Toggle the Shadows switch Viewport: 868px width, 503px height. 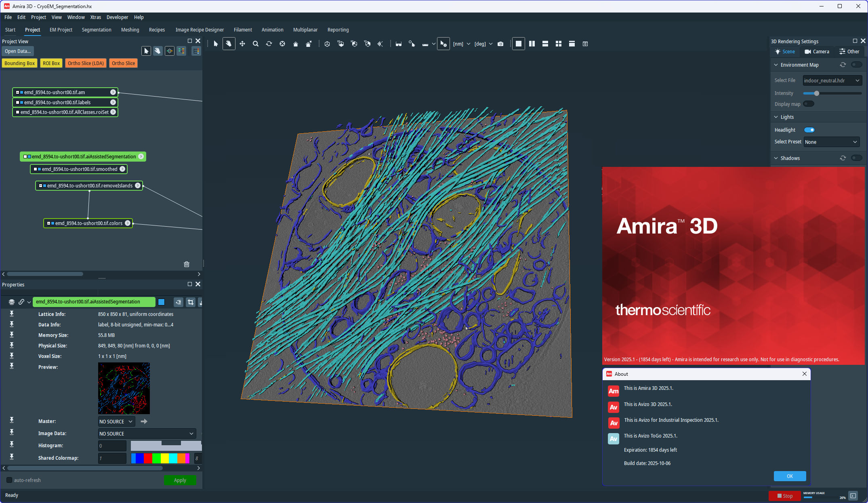pyautogui.click(x=856, y=158)
